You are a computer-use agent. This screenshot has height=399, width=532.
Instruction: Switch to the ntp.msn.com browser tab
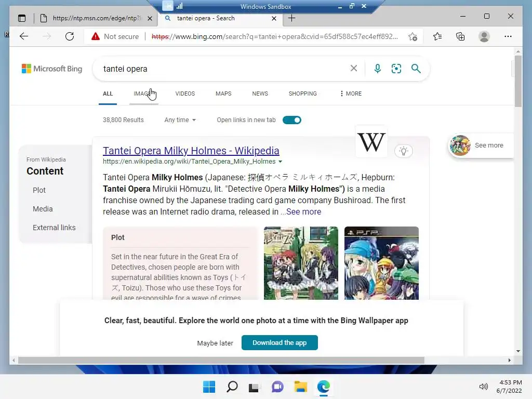pos(96,18)
